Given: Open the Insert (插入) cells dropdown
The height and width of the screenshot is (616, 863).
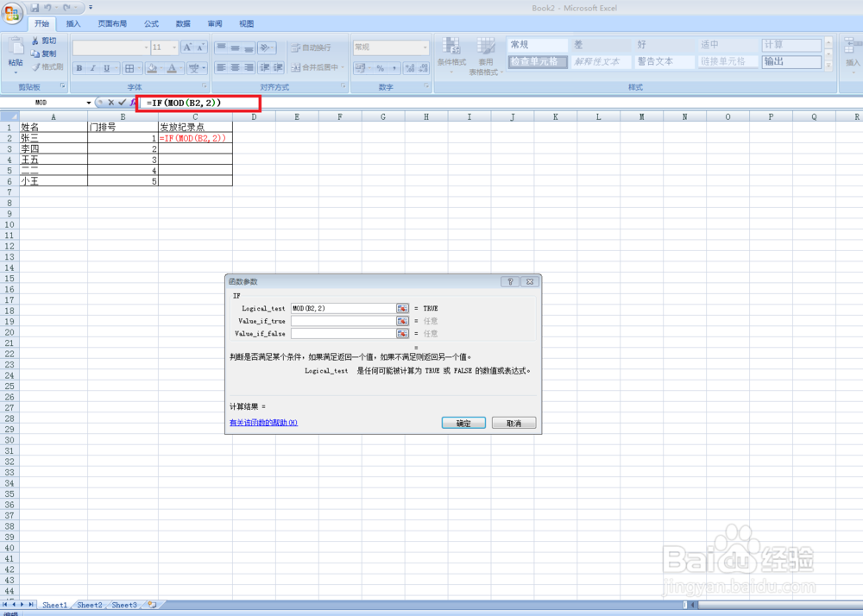Looking at the screenshot, I should click(x=852, y=56).
